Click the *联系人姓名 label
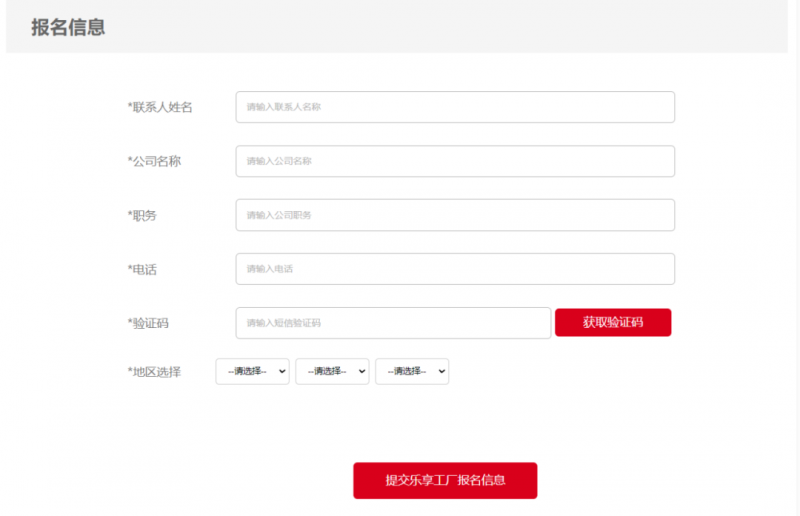800x516 pixels. coord(160,107)
